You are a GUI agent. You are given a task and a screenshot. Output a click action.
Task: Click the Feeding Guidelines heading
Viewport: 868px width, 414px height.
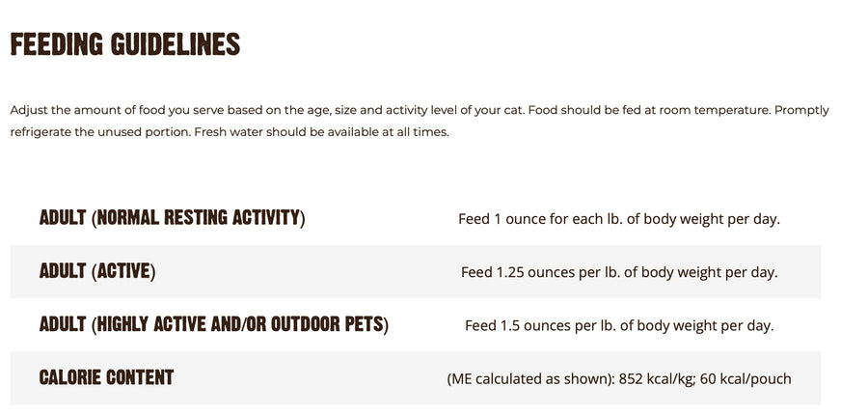pyautogui.click(x=124, y=44)
